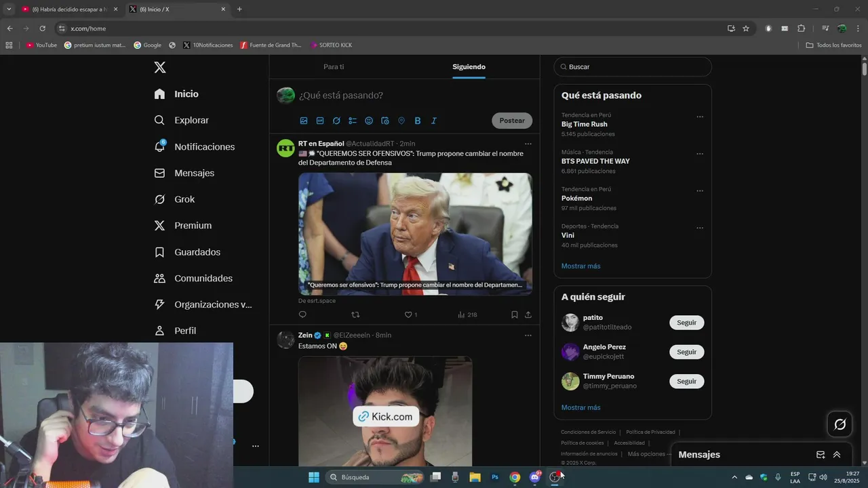Open Zein post options menu
This screenshot has width=868, height=488.
point(528,335)
